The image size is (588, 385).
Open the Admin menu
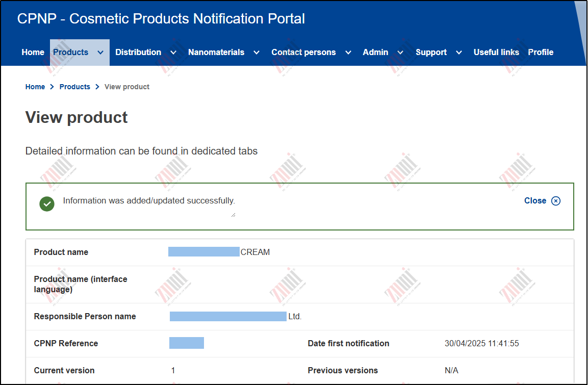[x=375, y=52]
